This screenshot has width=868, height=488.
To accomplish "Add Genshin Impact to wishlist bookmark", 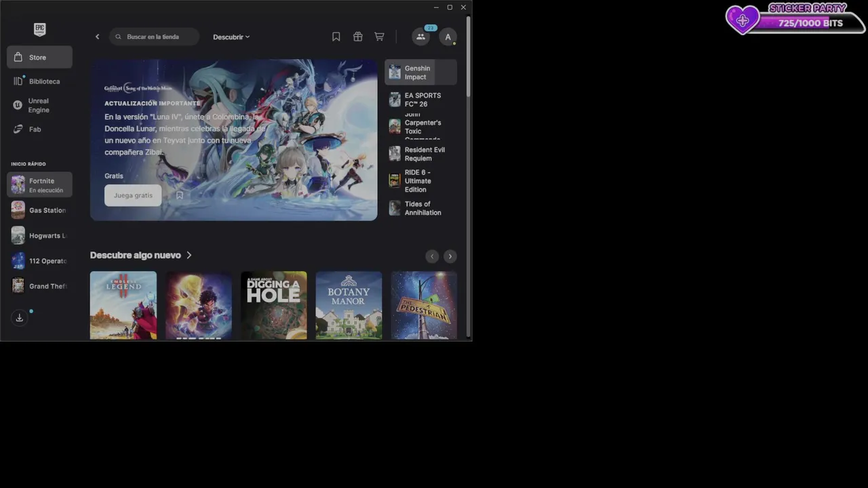I will coord(180,195).
